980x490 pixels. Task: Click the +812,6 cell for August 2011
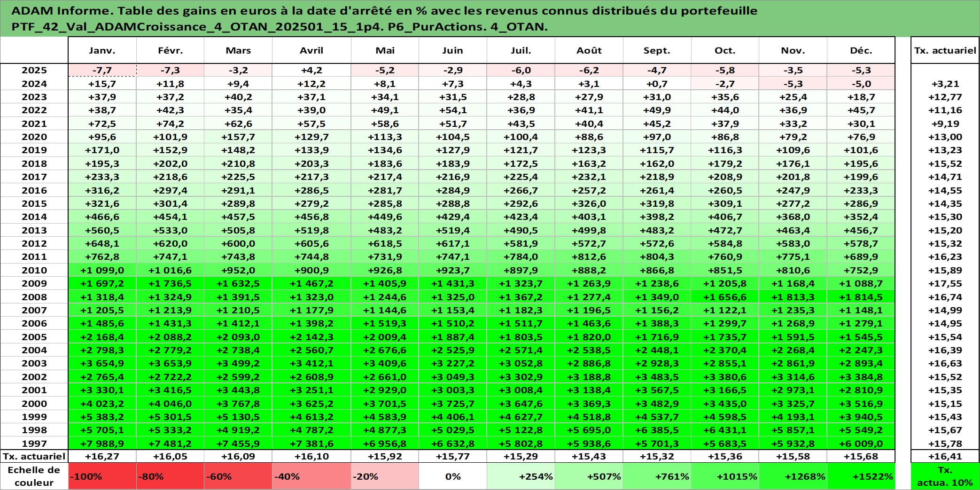[x=589, y=257]
